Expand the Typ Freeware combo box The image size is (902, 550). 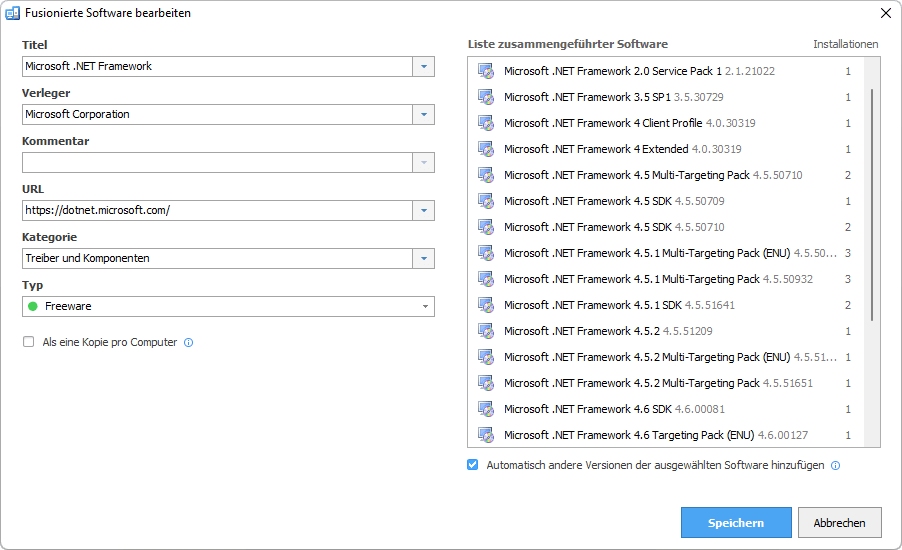tap(424, 306)
